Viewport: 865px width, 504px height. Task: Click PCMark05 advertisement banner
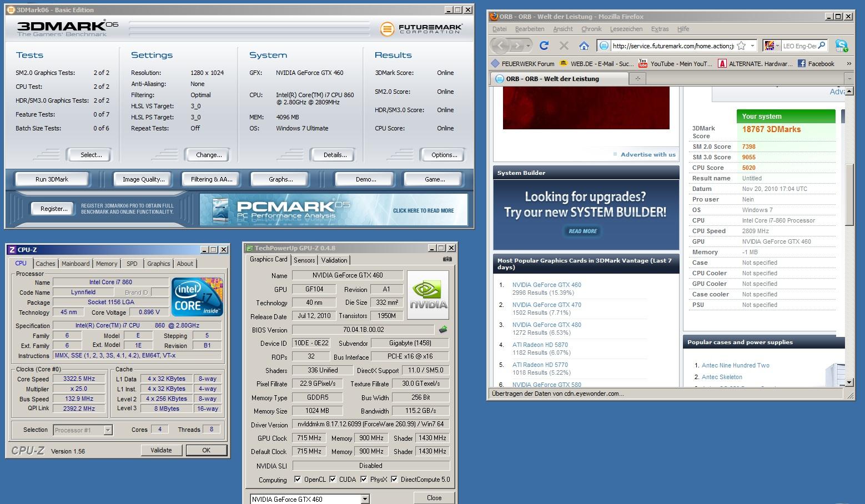(x=334, y=210)
